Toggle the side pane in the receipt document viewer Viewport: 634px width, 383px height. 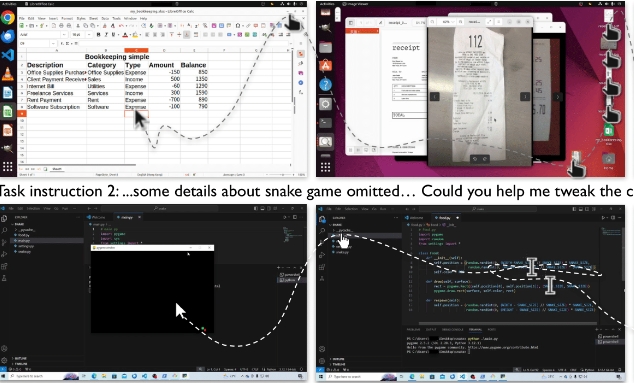point(351,23)
